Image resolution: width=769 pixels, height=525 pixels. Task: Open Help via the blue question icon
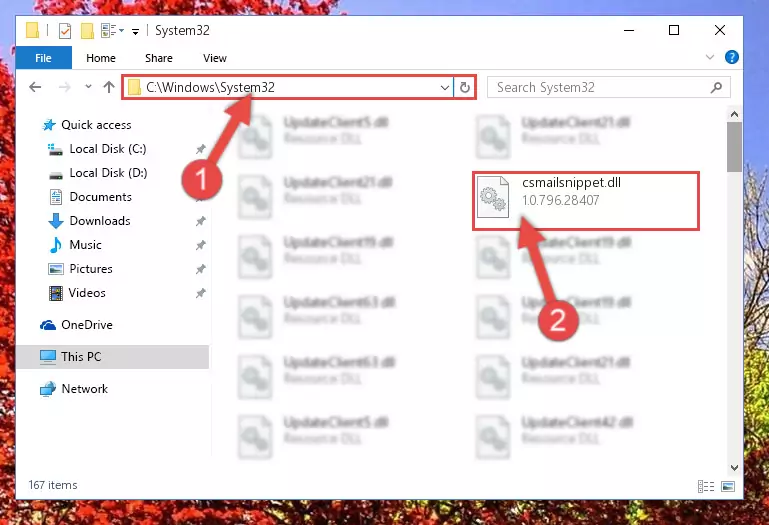pyautogui.click(x=732, y=57)
